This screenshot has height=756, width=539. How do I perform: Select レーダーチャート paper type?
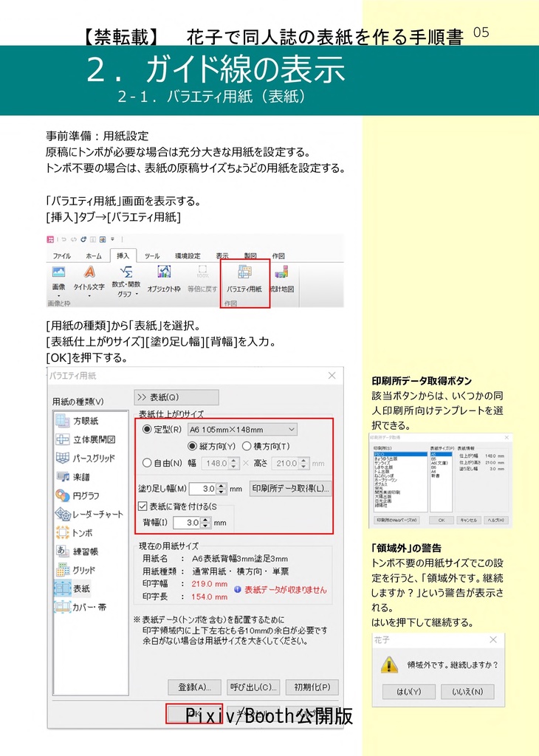(x=89, y=514)
